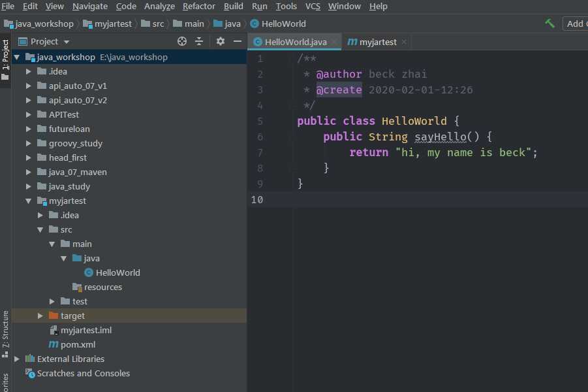
Task: Collapse the src folder
Action: 40,229
